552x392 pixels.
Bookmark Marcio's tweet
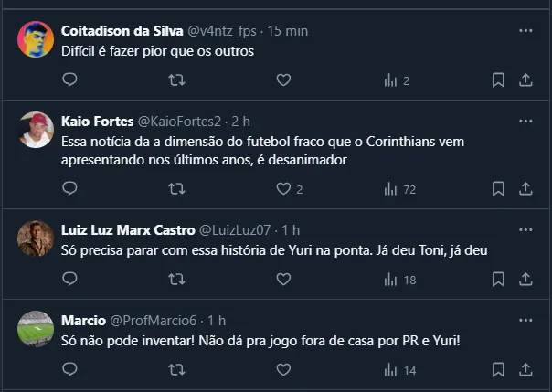coord(498,370)
